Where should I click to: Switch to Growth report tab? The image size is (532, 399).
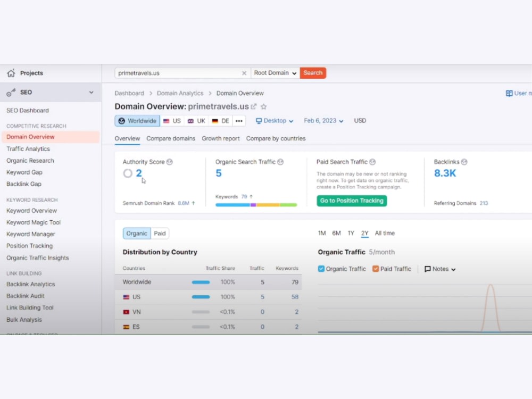click(221, 138)
